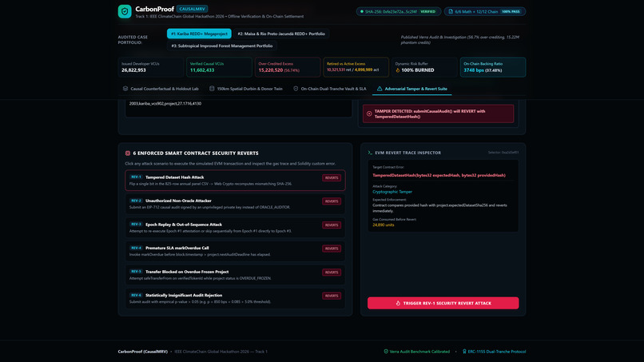The width and height of the screenshot is (644, 362).
Task: Click the CSV row text 2003,kariba_vcs902
Action: (x=165, y=104)
